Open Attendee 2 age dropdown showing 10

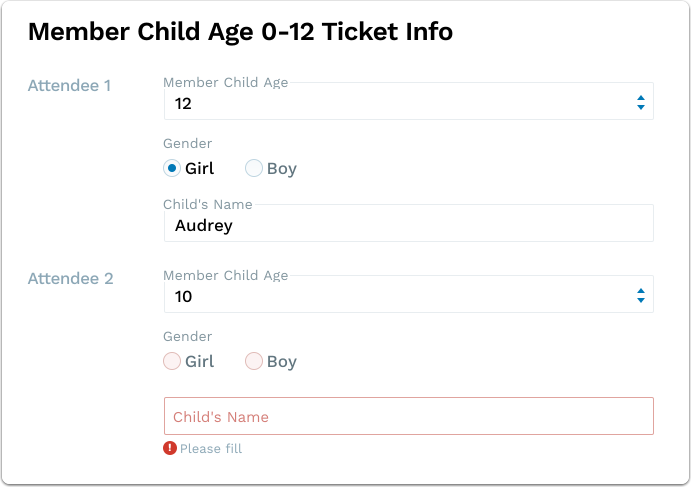pos(400,296)
